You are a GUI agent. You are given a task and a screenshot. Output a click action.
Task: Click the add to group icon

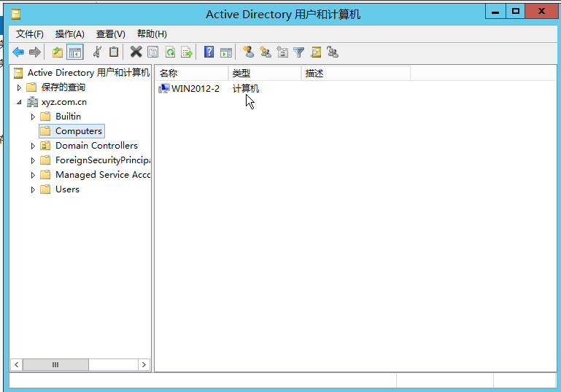333,52
